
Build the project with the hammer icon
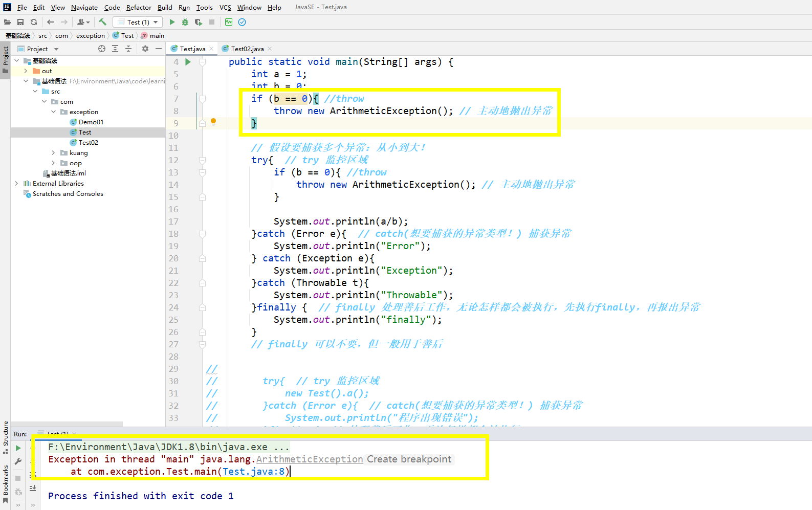pyautogui.click(x=102, y=22)
